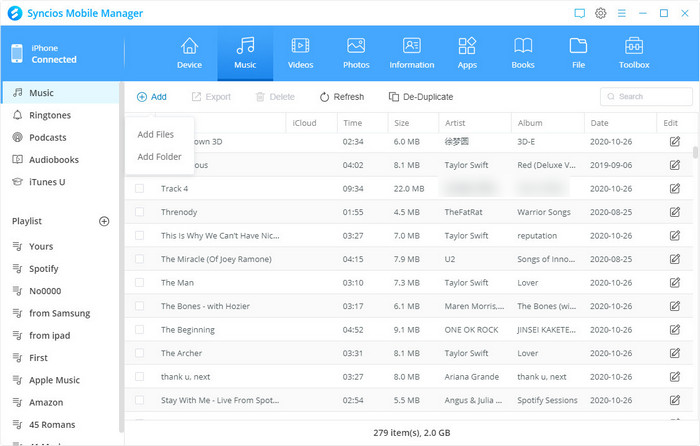Open the from Samsung playlist

61,313
